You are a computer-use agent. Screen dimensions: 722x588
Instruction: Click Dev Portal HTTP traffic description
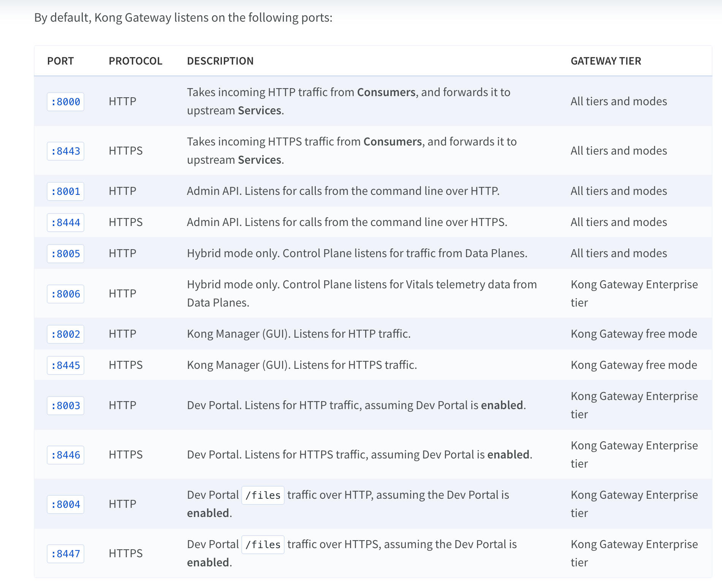356,405
